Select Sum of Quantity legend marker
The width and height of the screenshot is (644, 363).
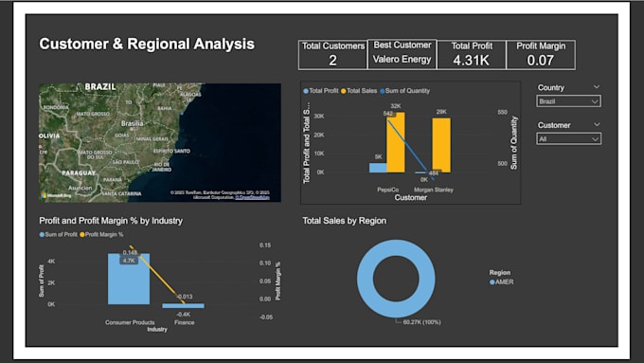pyautogui.click(x=383, y=91)
